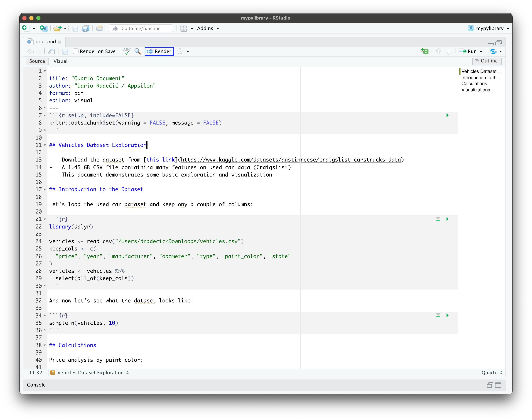Collapse Vehicles Dataset Exploration section fold
The height and width of the screenshot is (420, 532).
coord(45,145)
